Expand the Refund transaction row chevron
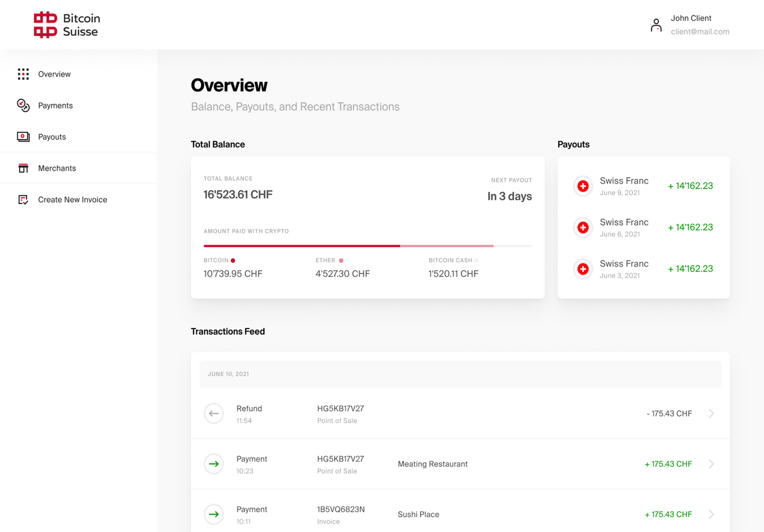This screenshot has height=532, width=764. click(711, 413)
